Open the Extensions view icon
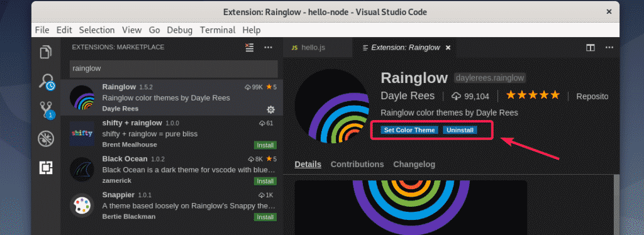Viewport: 644px width, 235px height. coord(46,167)
